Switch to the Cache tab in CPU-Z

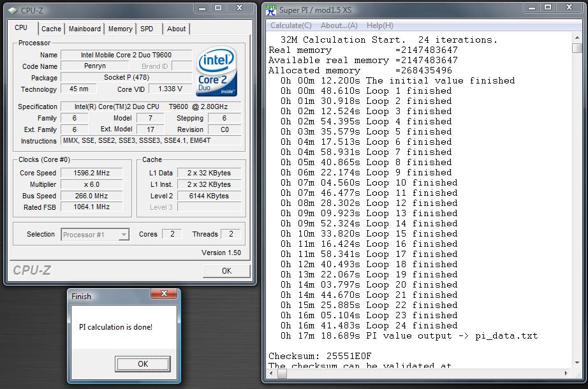pos(51,29)
